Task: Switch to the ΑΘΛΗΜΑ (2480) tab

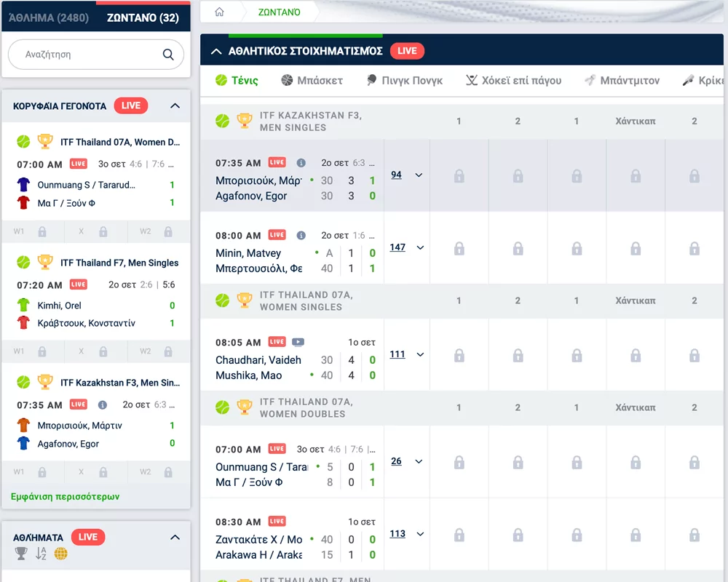Action: click(x=49, y=17)
